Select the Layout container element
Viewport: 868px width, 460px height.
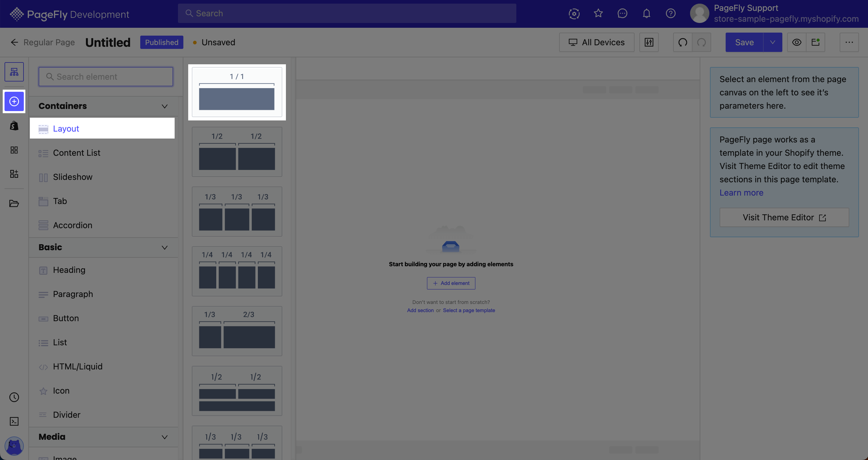[102, 128]
